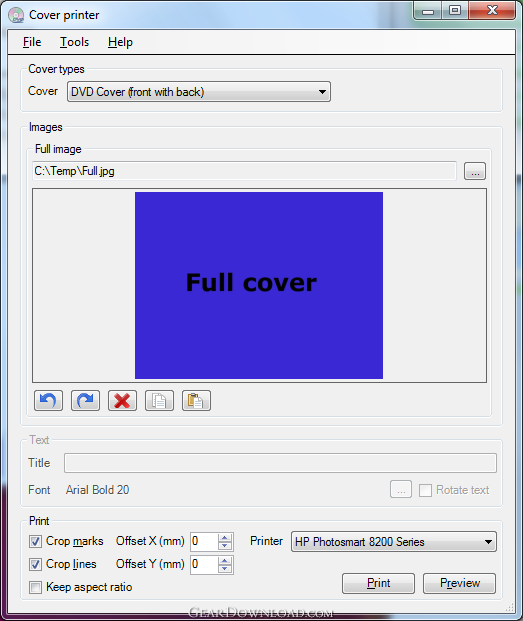Decrease Offset Y value with down arrow
523x621 pixels.
225,569
